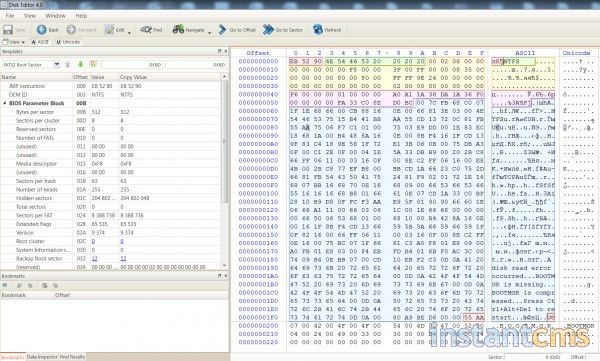Click the Save toolbar icon
The image size is (600, 361).
(8, 29)
